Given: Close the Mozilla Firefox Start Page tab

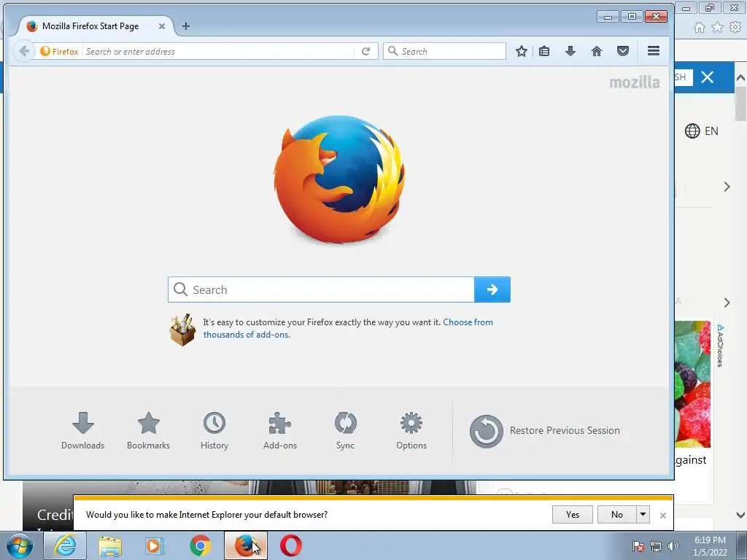Looking at the screenshot, I should pos(162,26).
